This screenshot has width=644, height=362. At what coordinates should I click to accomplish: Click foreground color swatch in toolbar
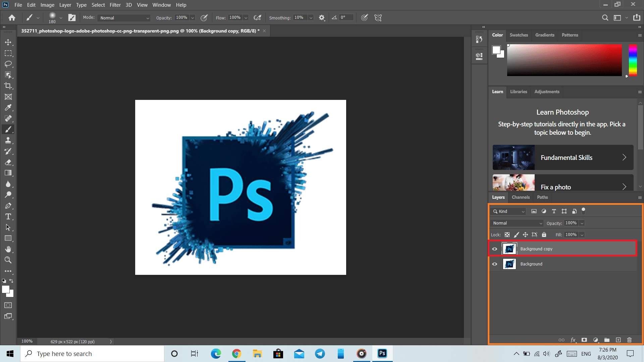[x=6, y=289]
